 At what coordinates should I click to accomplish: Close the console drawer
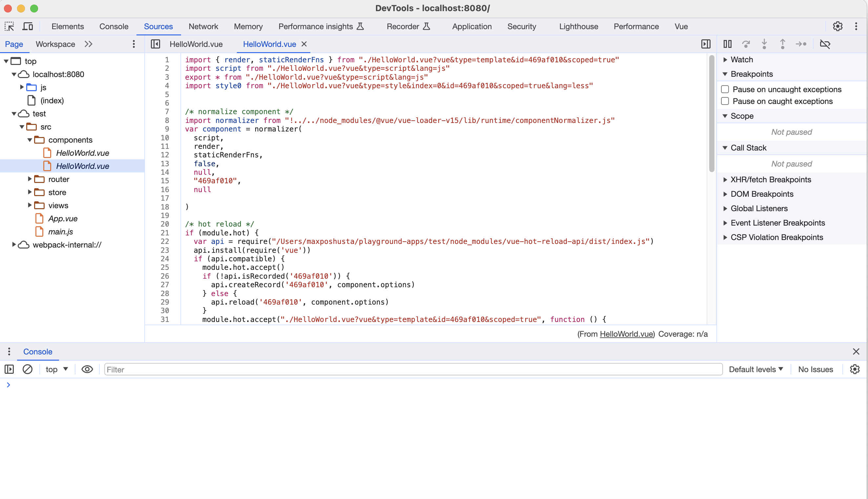tap(856, 351)
